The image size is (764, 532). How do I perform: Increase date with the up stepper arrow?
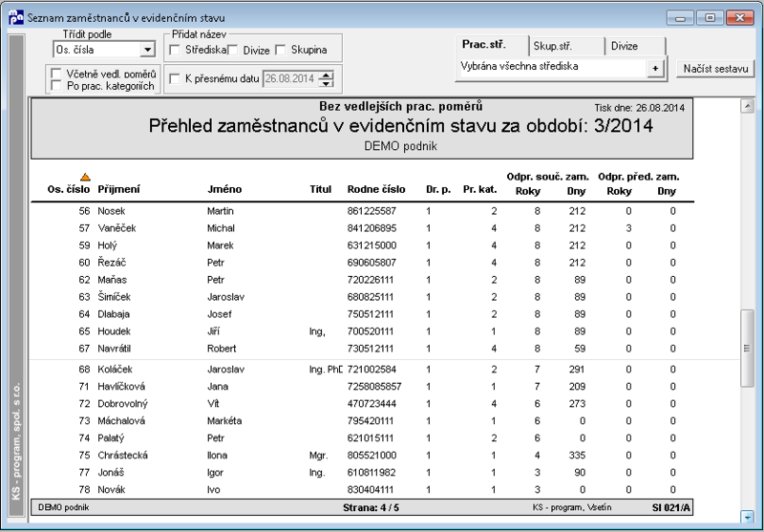tap(326, 74)
